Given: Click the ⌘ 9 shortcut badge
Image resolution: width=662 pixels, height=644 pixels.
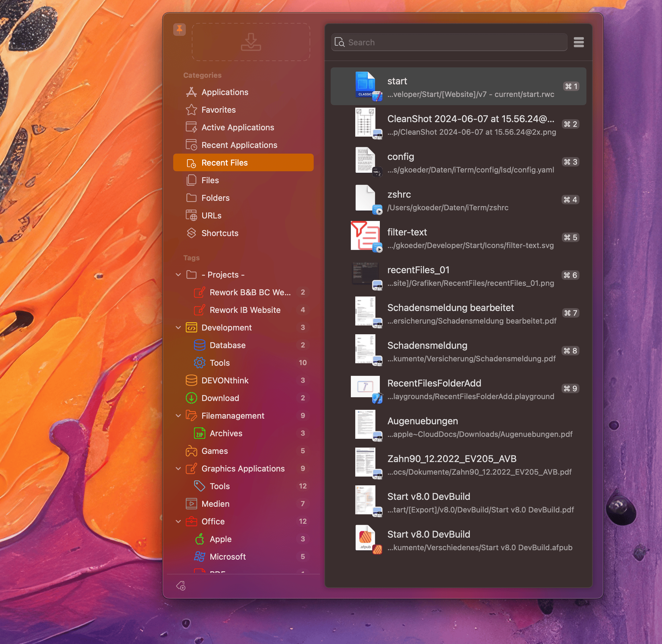Looking at the screenshot, I should click(x=570, y=388).
